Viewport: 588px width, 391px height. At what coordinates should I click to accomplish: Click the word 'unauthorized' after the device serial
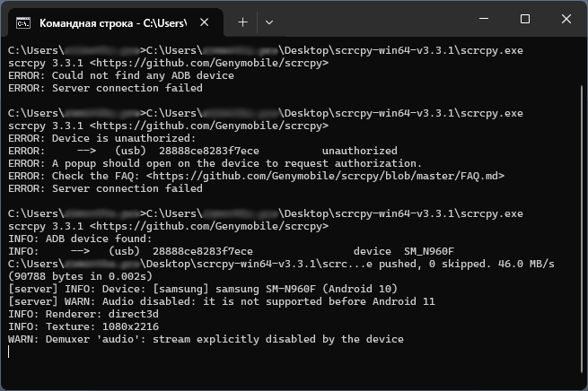360,151
